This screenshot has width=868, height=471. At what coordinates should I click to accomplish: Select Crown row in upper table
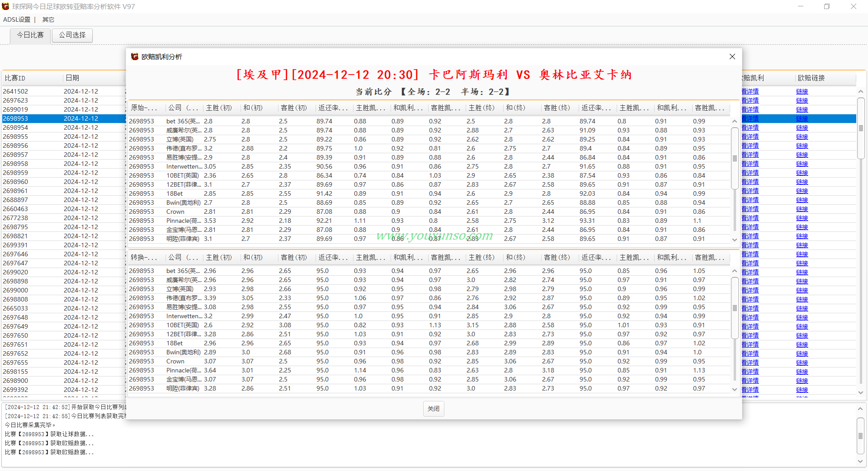pyautogui.click(x=429, y=212)
